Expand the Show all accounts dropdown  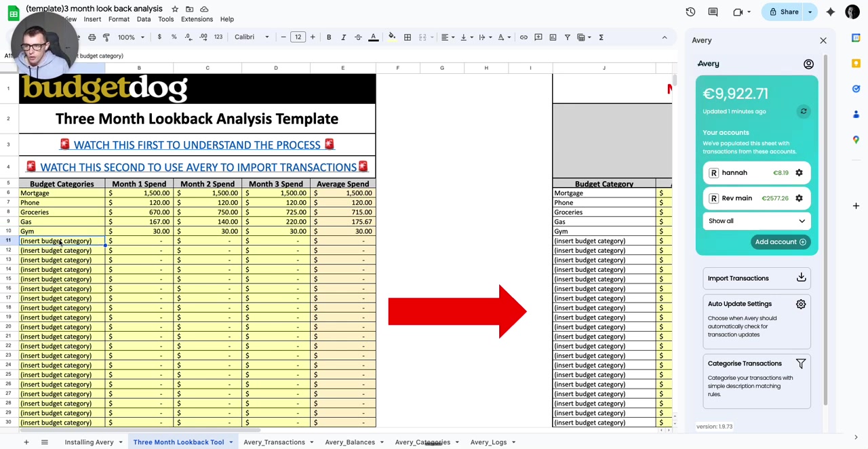coord(756,220)
